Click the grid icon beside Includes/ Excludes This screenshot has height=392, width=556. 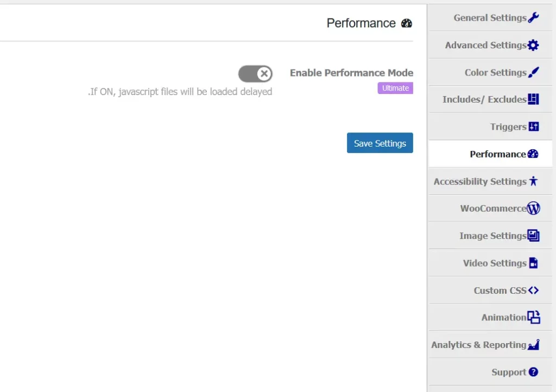(x=533, y=99)
